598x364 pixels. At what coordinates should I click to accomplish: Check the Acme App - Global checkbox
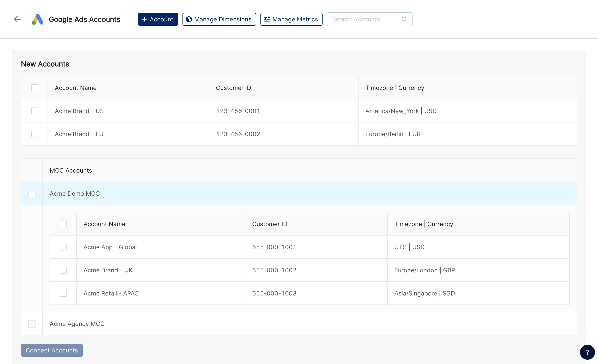click(63, 247)
